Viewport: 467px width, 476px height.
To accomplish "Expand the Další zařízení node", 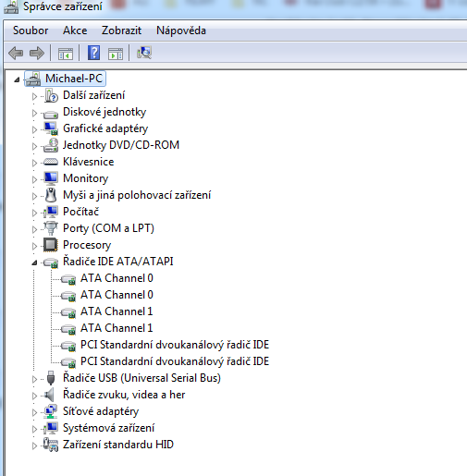I will [34, 96].
